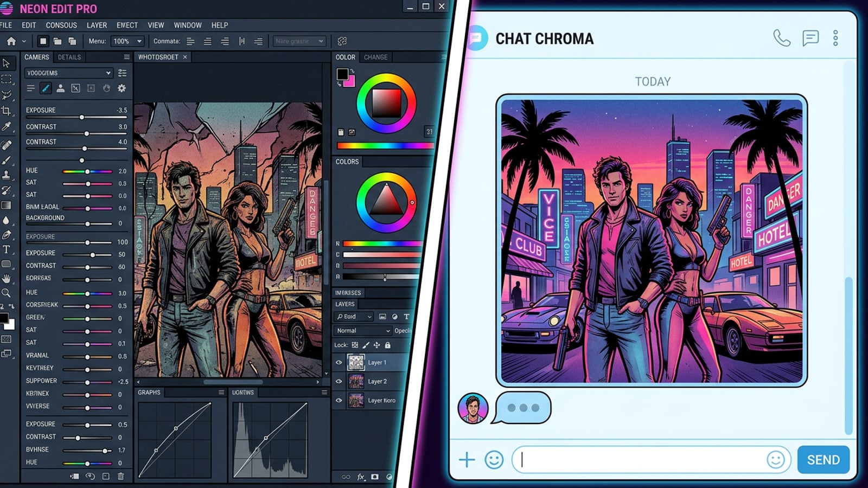Viewport: 868px width, 488px height.
Task: Hide Layer 2 using its eye icon
Action: 339,381
